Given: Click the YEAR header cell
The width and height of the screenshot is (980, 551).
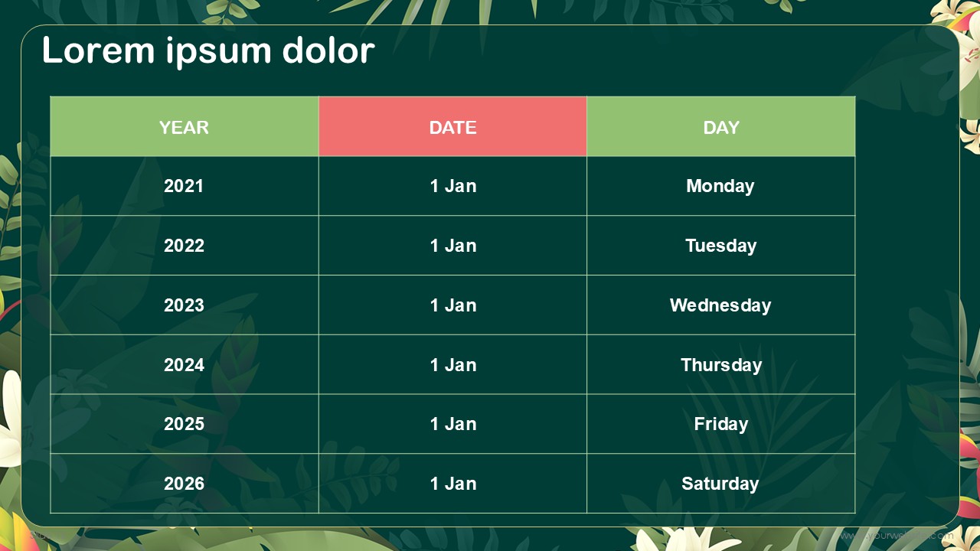Looking at the screenshot, I should click(x=185, y=126).
